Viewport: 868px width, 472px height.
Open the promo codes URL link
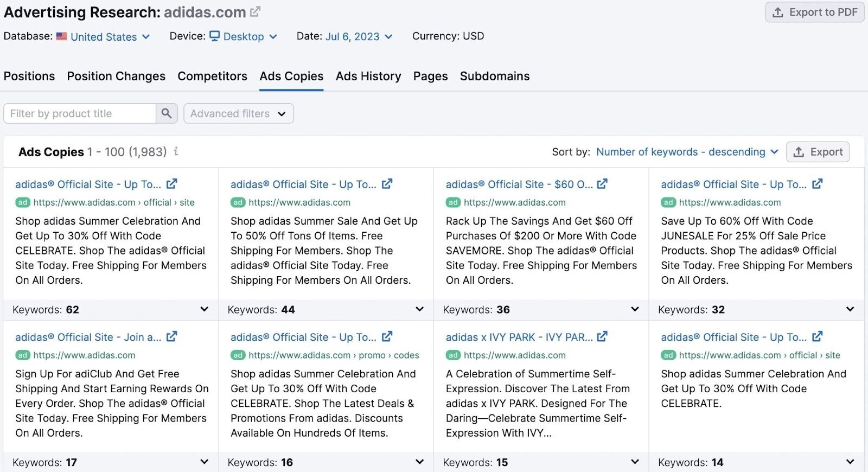click(x=334, y=355)
